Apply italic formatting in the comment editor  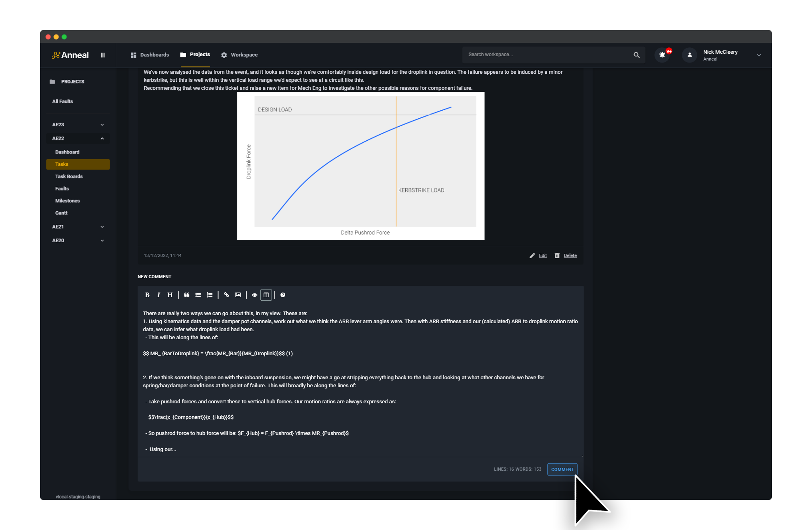pos(158,295)
